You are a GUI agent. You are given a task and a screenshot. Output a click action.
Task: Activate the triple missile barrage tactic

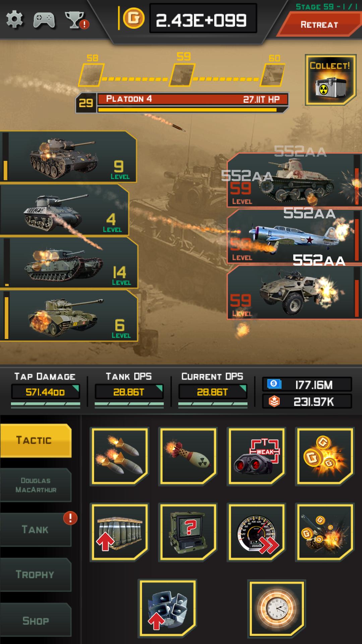[x=120, y=456]
